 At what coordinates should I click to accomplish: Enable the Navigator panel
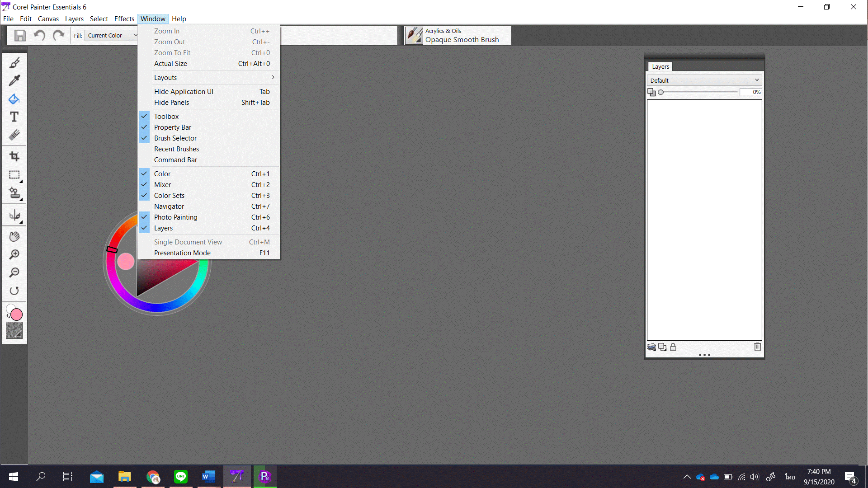(169, 206)
